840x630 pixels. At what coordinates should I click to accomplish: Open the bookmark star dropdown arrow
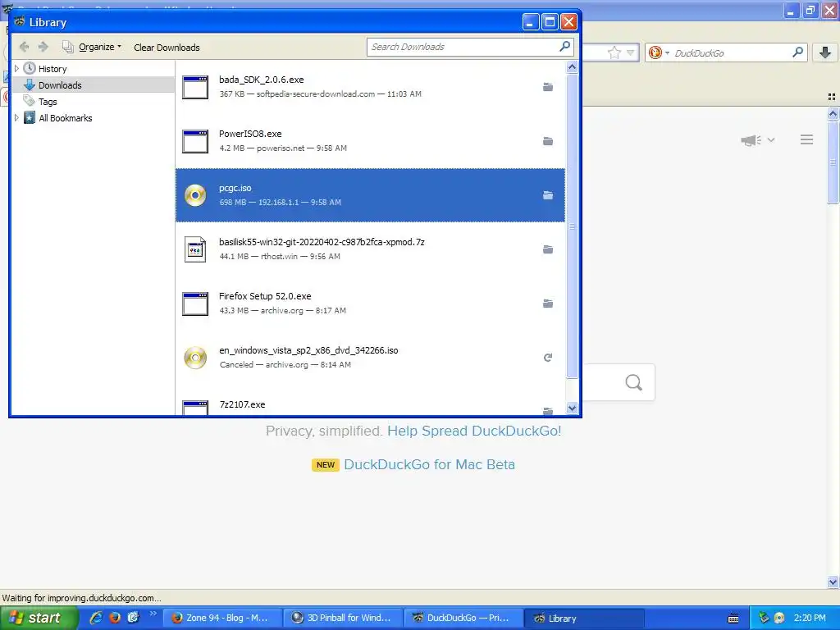point(631,52)
